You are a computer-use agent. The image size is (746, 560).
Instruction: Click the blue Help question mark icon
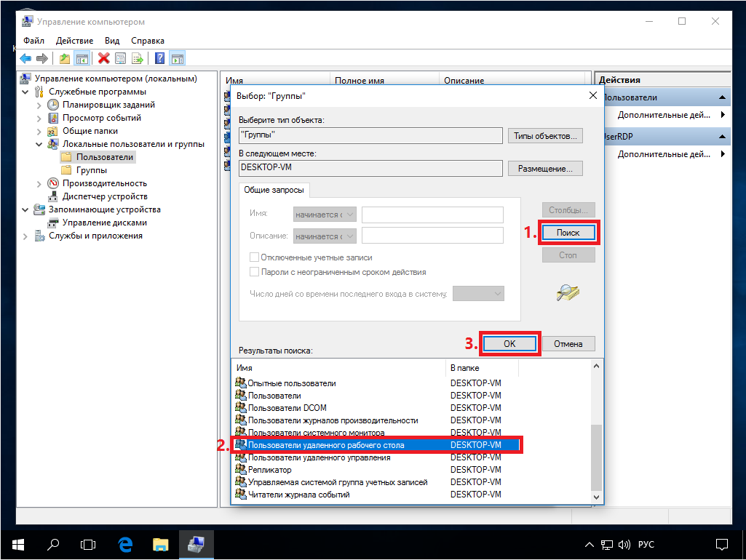coord(159,59)
